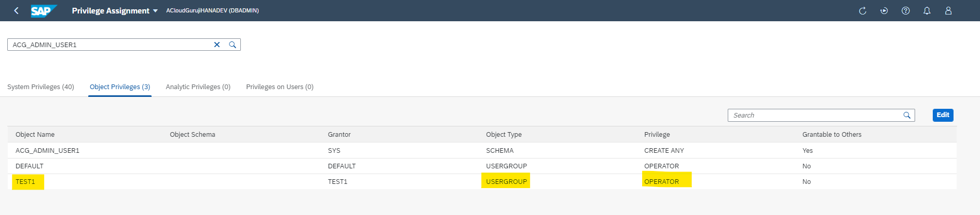Switch to System Privileges tab
This screenshot has width=980, height=215.
[40, 87]
